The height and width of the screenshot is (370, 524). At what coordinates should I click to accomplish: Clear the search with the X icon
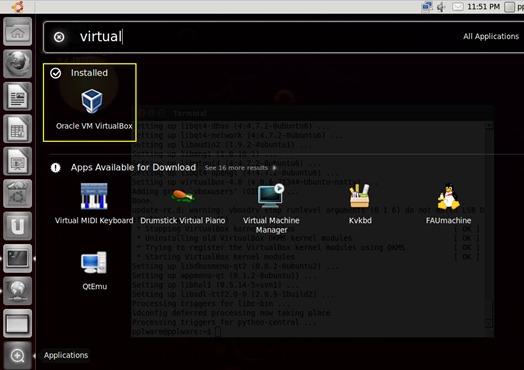(59, 37)
